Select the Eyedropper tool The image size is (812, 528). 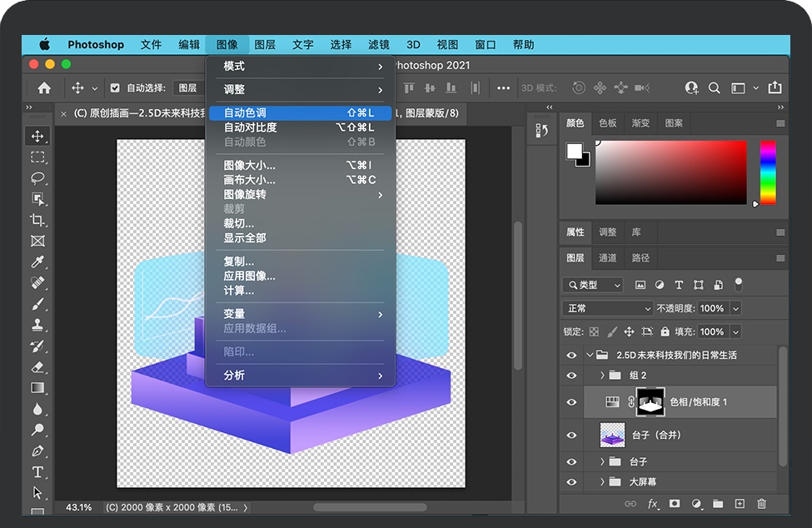[x=37, y=262]
